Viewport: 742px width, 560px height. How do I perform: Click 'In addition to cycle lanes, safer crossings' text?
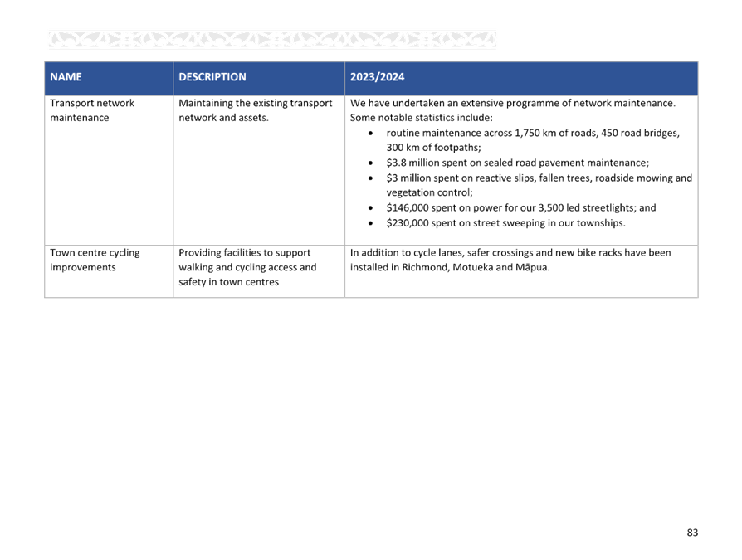(510, 252)
